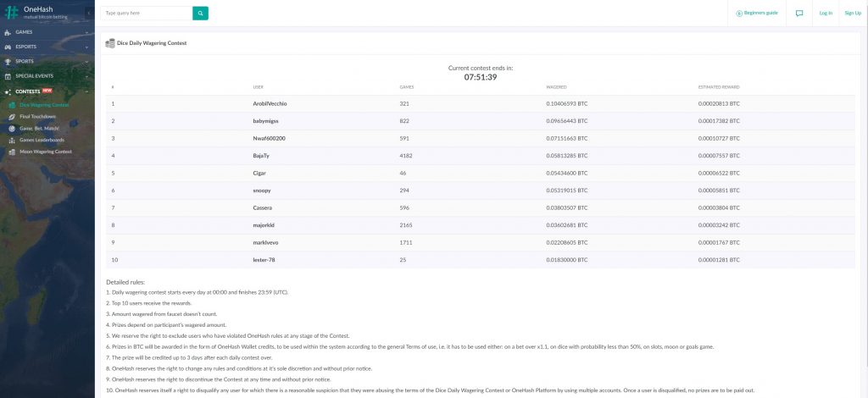Viewport: 868px width, 398px height.
Task: Click the USER column header
Action: (258, 87)
